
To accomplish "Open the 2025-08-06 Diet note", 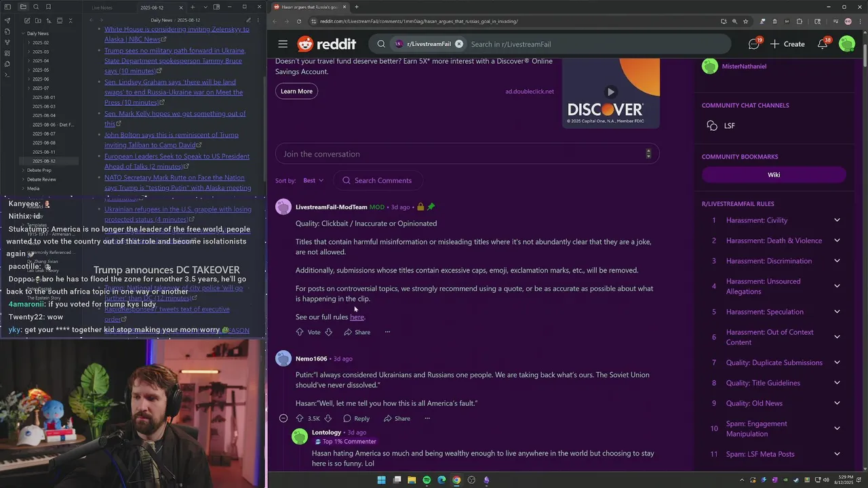I will pos(53,125).
